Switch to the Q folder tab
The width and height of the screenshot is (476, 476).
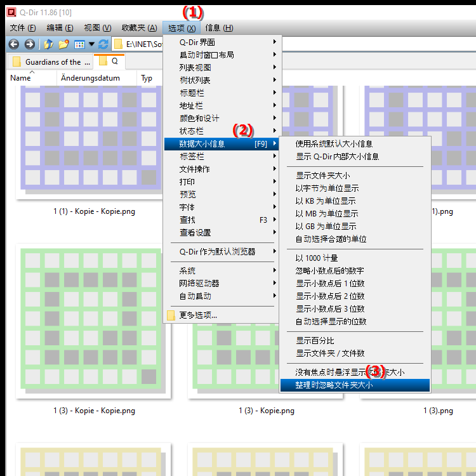pyautogui.click(x=109, y=61)
